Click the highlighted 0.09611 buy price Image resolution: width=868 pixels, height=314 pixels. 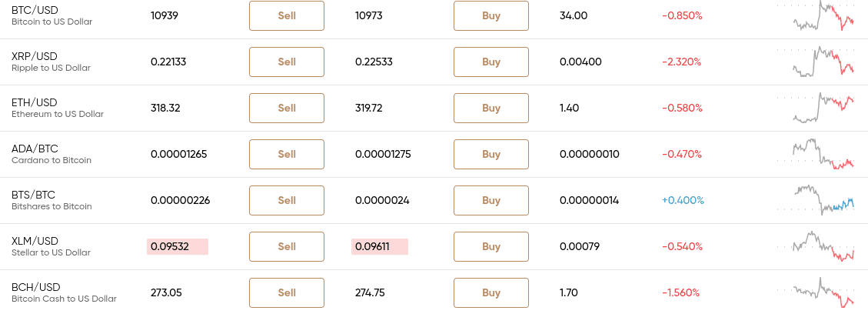[x=380, y=246]
